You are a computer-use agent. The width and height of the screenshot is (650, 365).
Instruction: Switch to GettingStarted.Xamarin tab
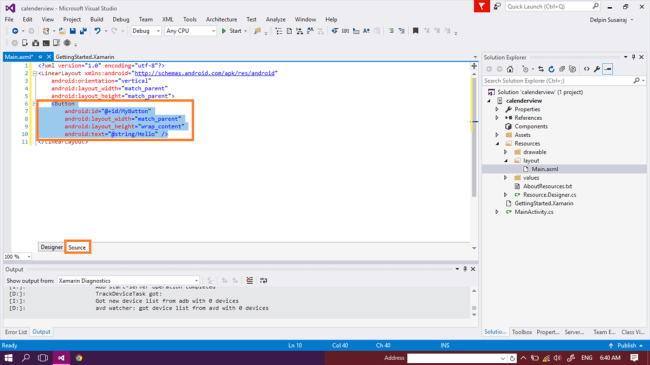click(85, 57)
